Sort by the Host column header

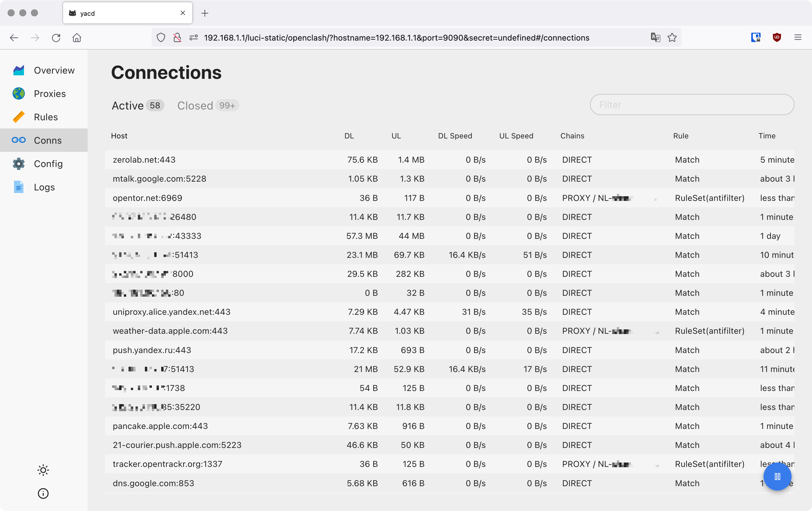coord(119,136)
